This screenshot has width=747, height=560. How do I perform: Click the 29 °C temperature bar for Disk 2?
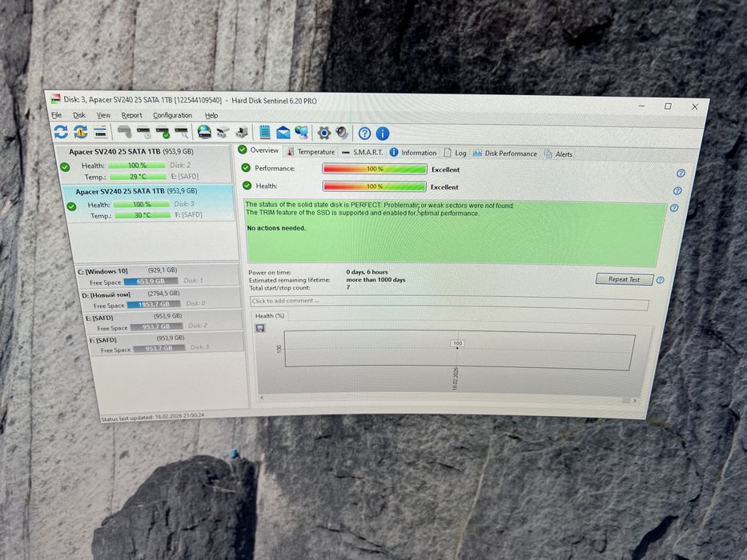point(138,176)
